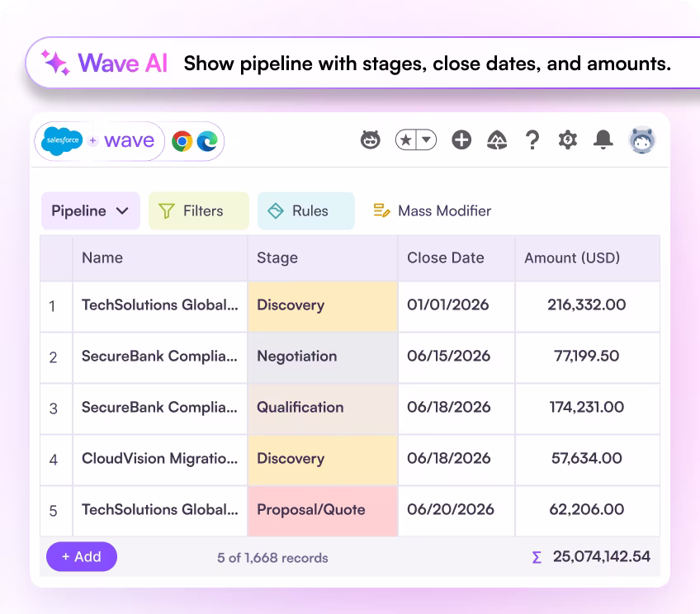The width and height of the screenshot is (700, 614).
Task: Click the Proposal/Quote stage cell
Action: (323, 511)
